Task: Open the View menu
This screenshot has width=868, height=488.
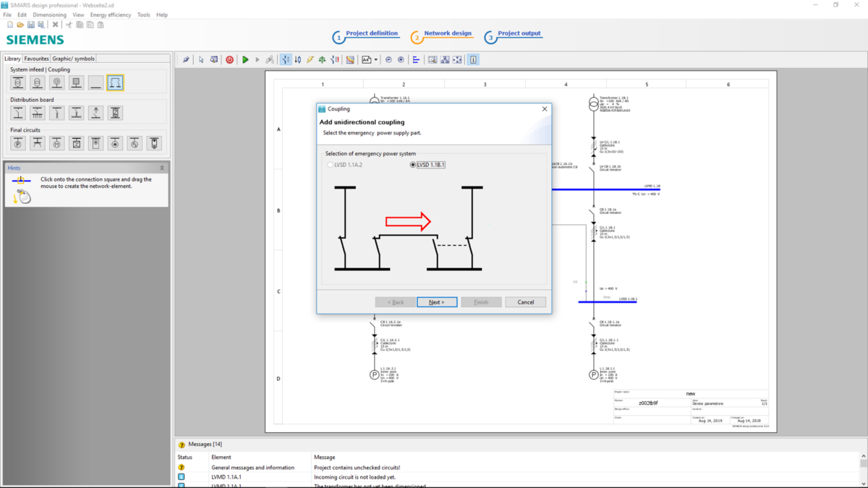Action: click(x=78, y=14)
